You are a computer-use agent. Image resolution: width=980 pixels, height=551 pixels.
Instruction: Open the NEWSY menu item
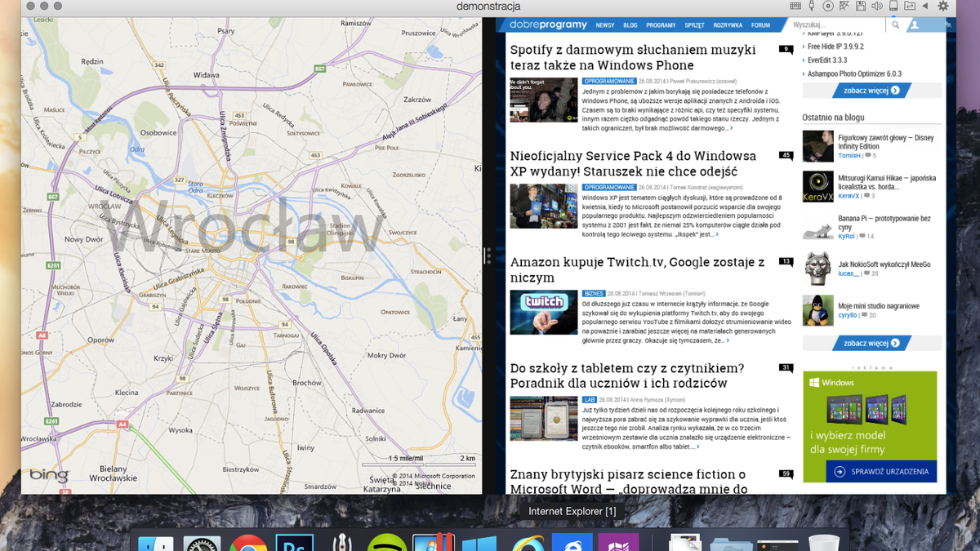(x=605, y=25)
